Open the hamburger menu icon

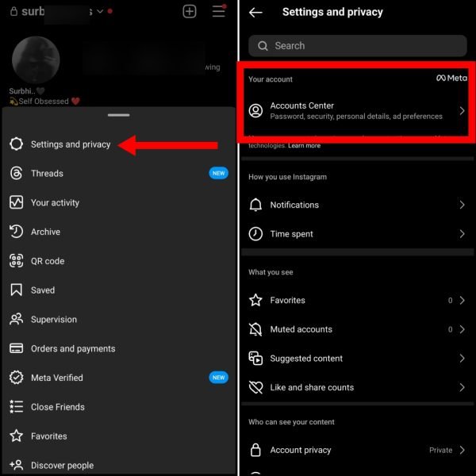point(219,11)
